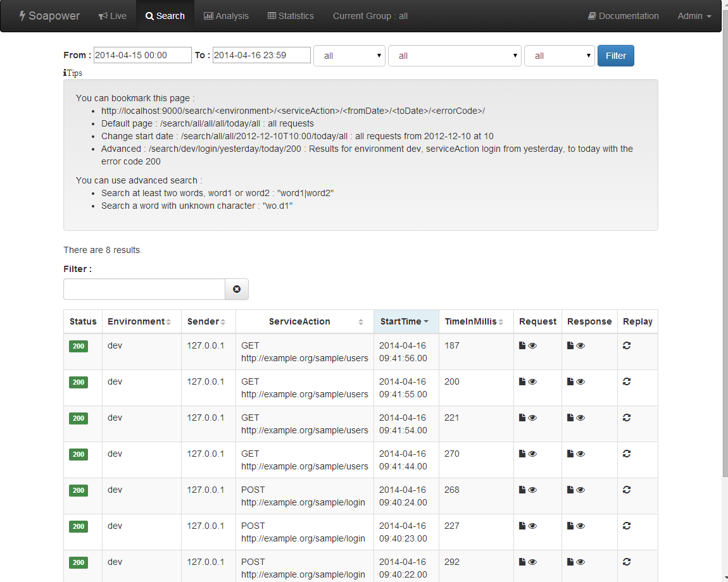Replay the 09:40:22 request
This screenshot has height=582, width=728.
coord(627,562)
